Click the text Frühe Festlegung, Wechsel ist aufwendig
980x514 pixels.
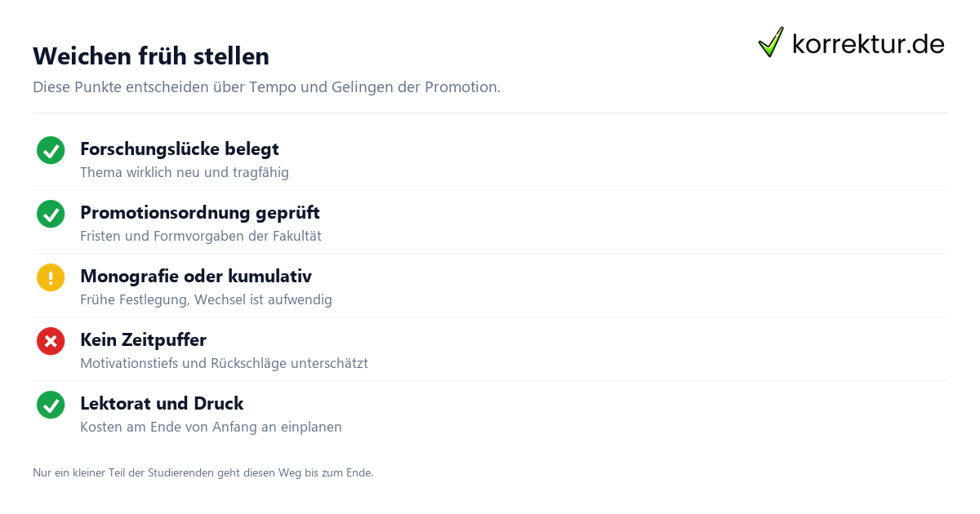206,300
